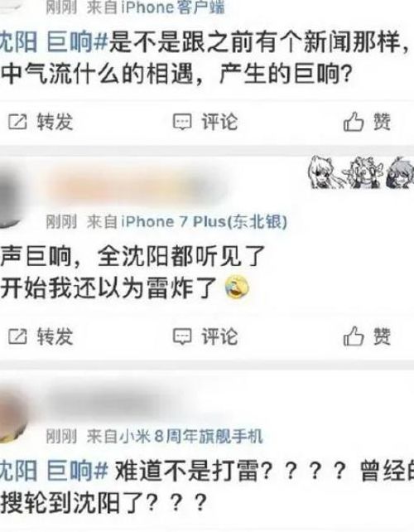Tap the anime character badge decoration
This screenshot has height=532, width=414.
click(x=361, y=172)
